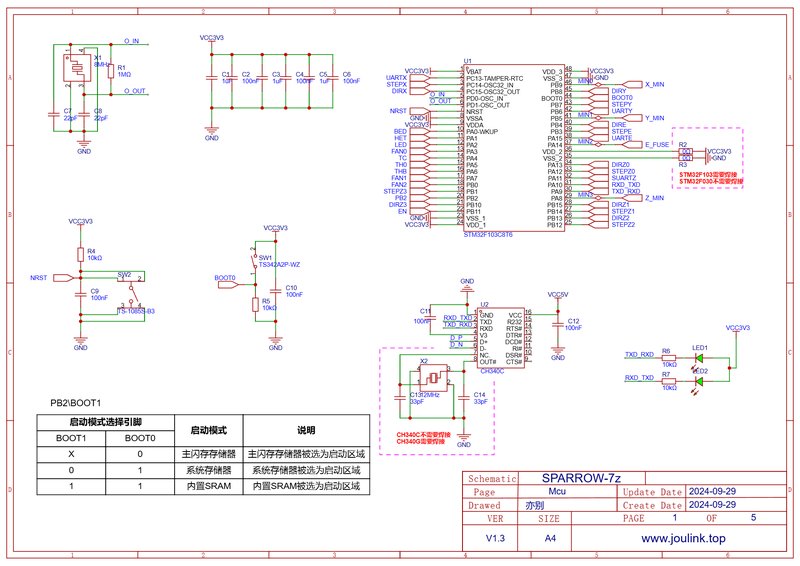Screen dimensions: 800x566
Task: Click the SUARTZ net label
Action: click(624, 178)
